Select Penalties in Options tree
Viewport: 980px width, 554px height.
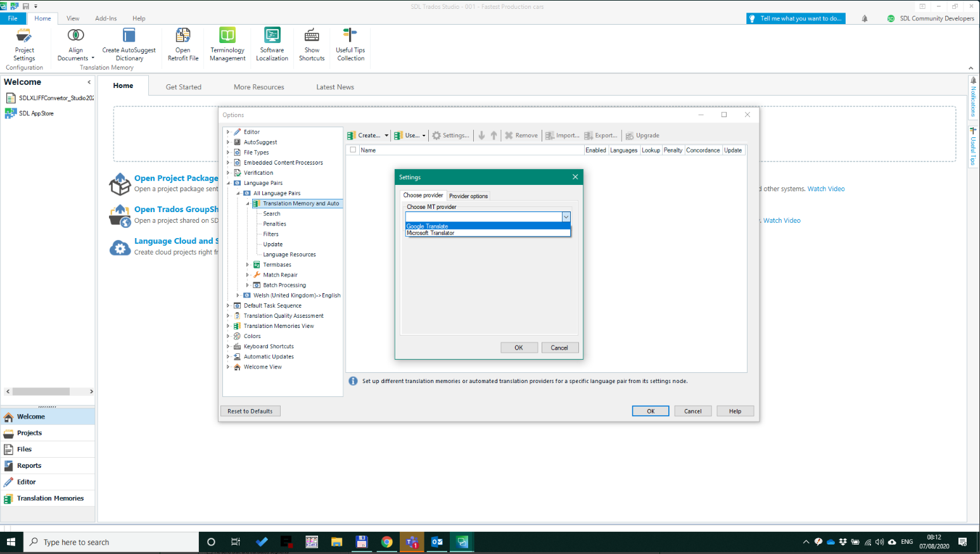[274, 223]
